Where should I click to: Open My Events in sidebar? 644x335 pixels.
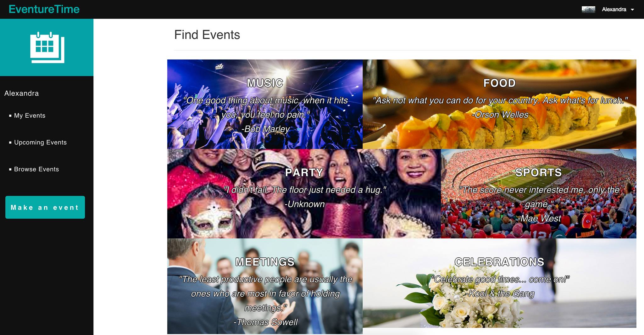coord(30,115)
